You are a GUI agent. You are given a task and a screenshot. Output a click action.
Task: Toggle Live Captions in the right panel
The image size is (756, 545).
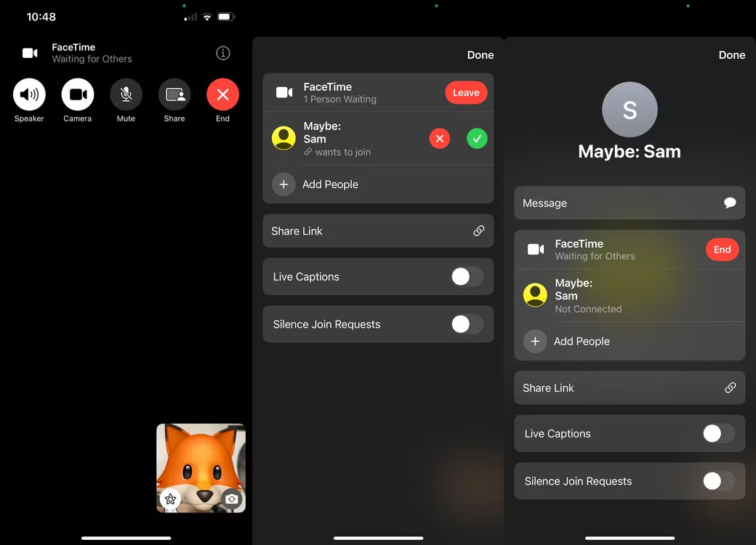click(719, 434)
